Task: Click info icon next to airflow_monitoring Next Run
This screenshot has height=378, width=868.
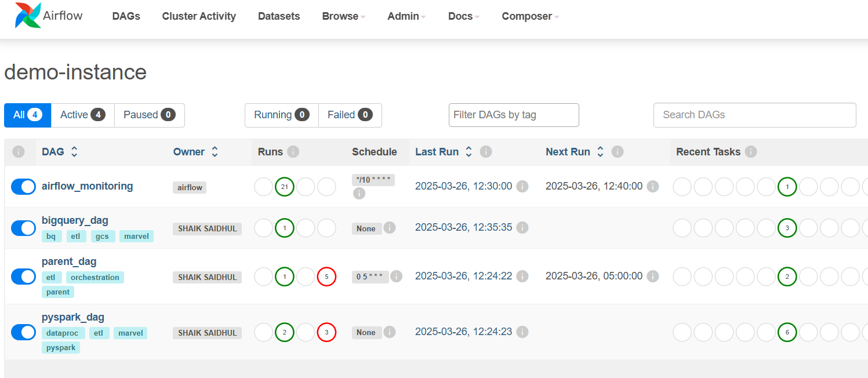Action: click(x=653, y=187)
